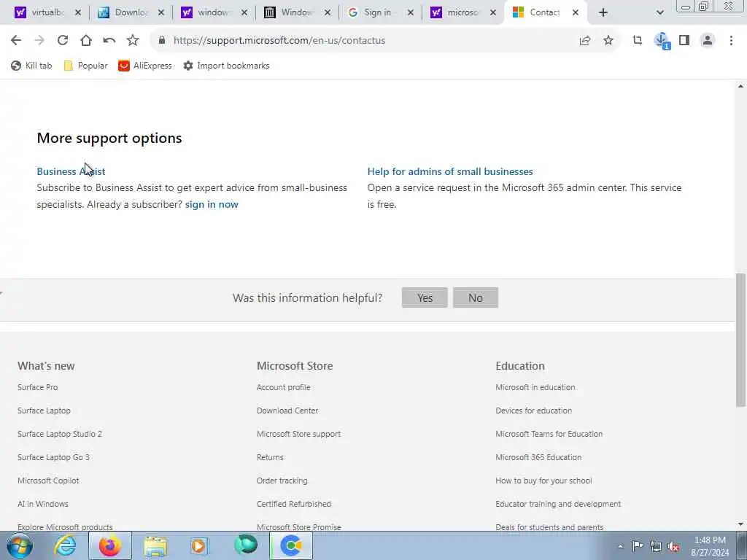Click the star icon left of address bar

point(133,41)
